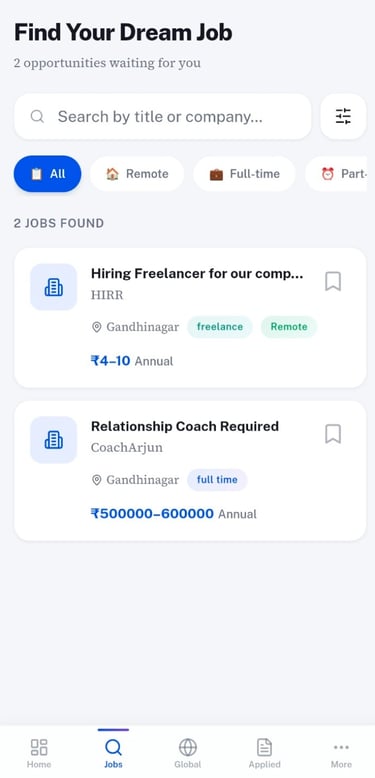The height and width of the screenshot is (778, 375).
Task: Switch to the Applied tab
Action: tap(264, 753)
